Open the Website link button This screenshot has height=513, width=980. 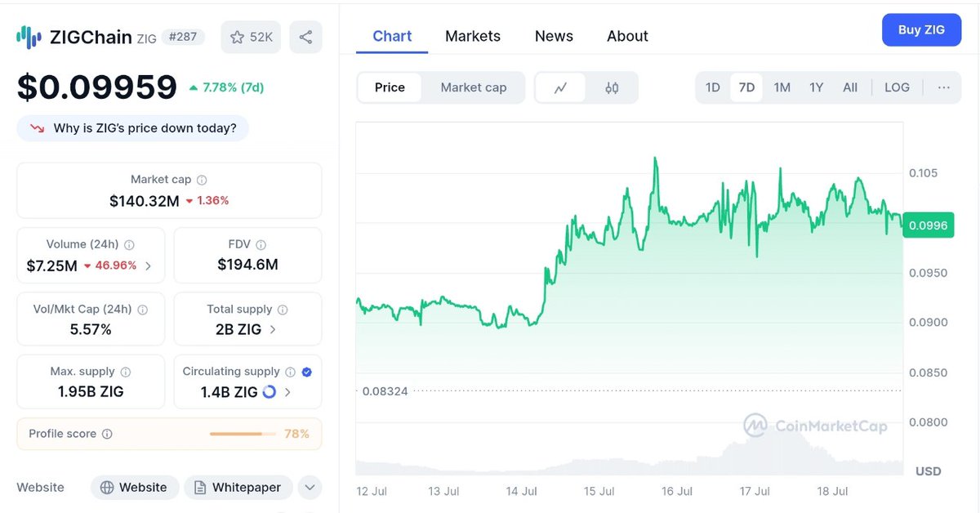click(133, 488)
